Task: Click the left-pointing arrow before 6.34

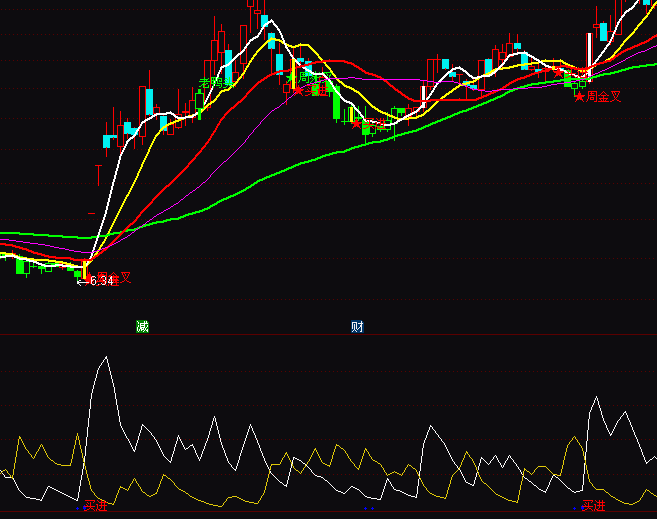Action: (82, 282)
